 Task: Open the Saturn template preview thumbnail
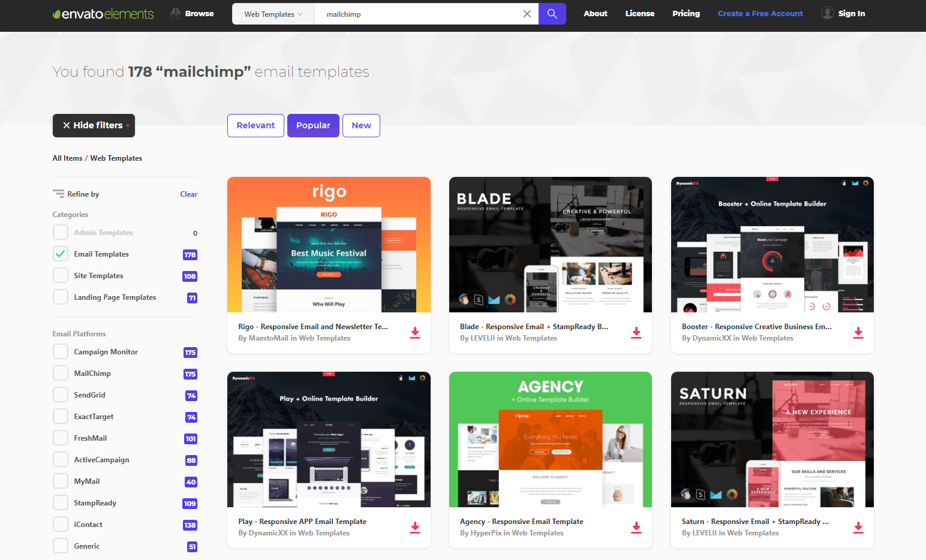click(772, 439)
